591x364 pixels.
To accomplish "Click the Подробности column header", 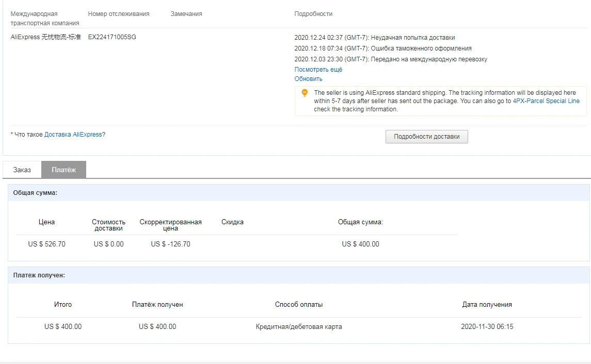I will [x=313, y=14].
